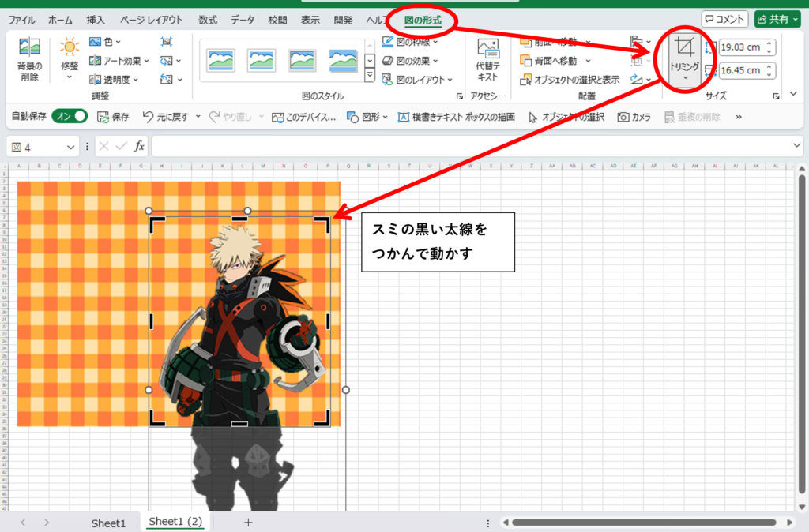The width and height of the screenshot is (809, 532).
Task: Expand the picture styles gallery
Action: (370, 76)
